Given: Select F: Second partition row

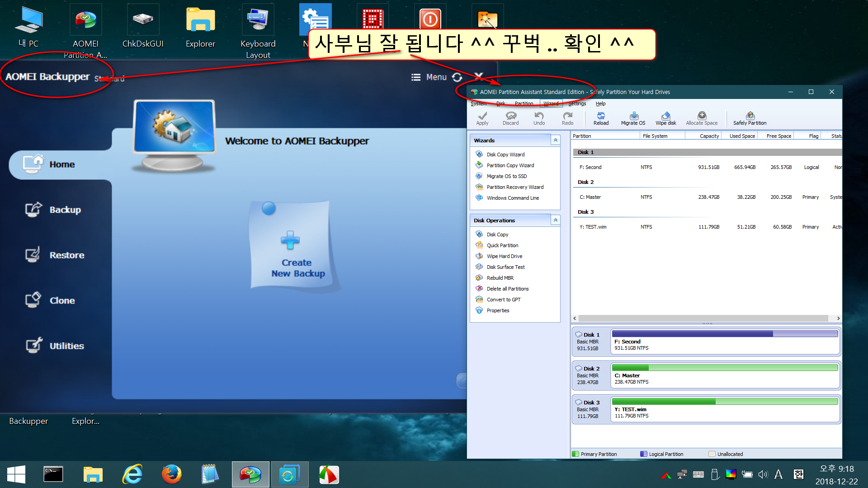Looking at the screenshot, I should pos(707,167).
